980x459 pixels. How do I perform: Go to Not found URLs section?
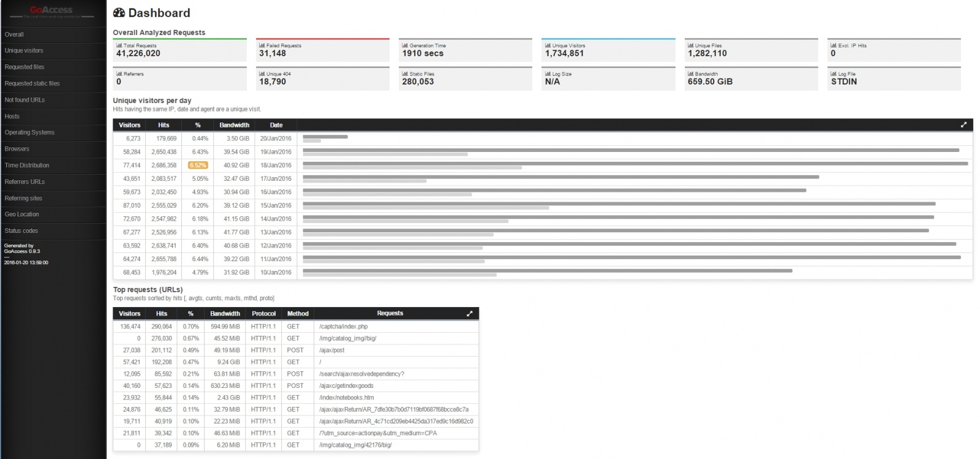53,100
